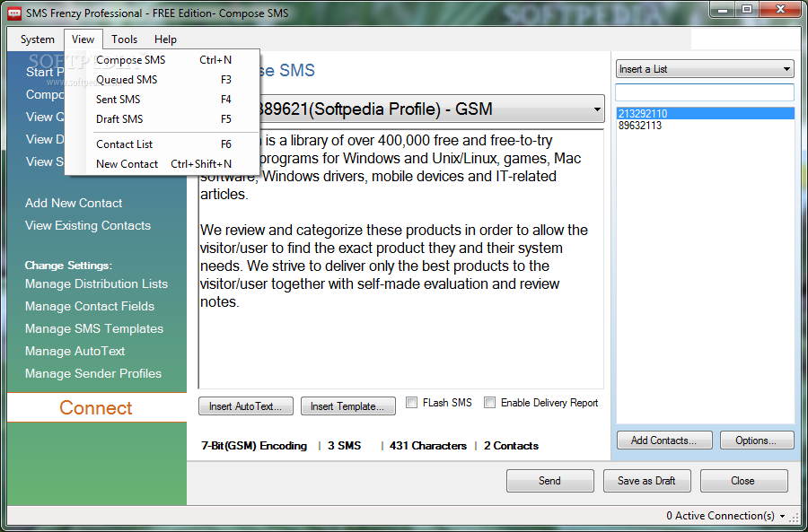Expand the sender profile GSM dropdown
808x532 pixels.
tap(597, 109)
